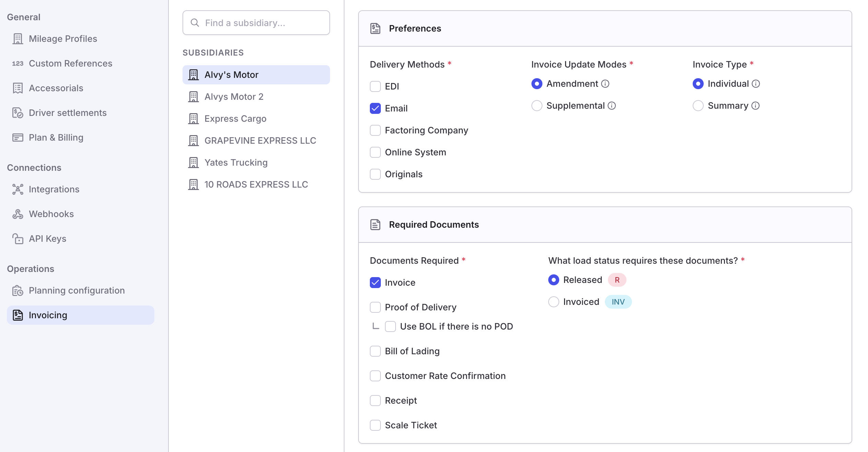This screenshot has height=452, width=868.
Task: Check Customer Rate Confirmation
Action: pyautogui.click(x=375, y=376)
